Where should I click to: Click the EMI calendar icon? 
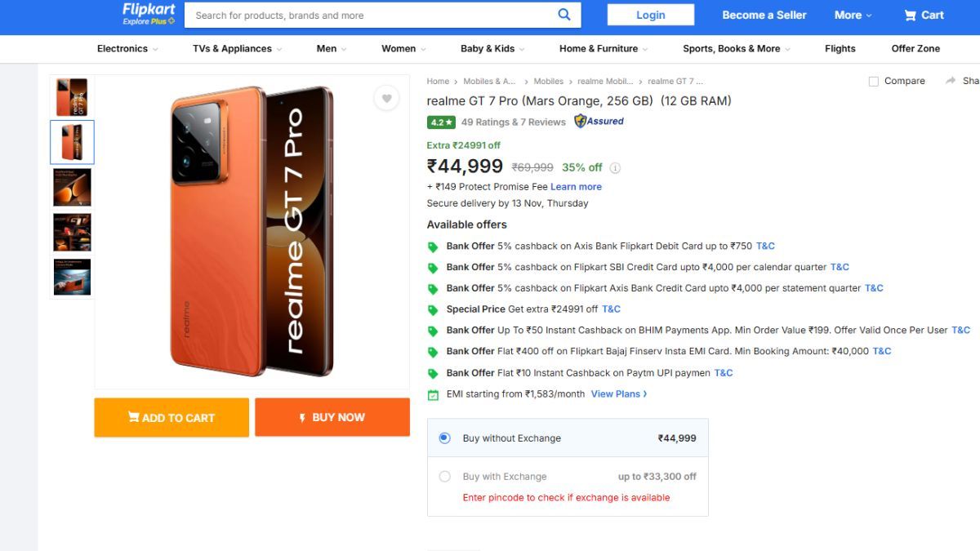pos(433,395)
